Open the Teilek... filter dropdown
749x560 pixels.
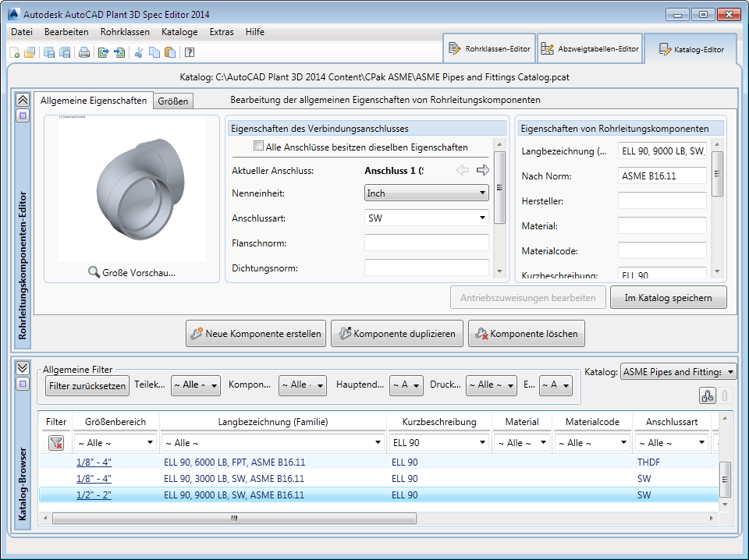coord(196,385)
